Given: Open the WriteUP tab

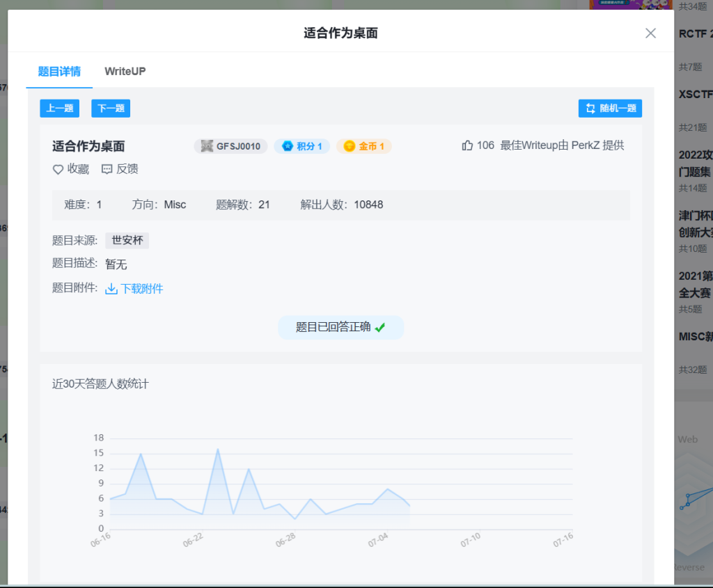Looking at the screenshot, I should click(125, 71).
